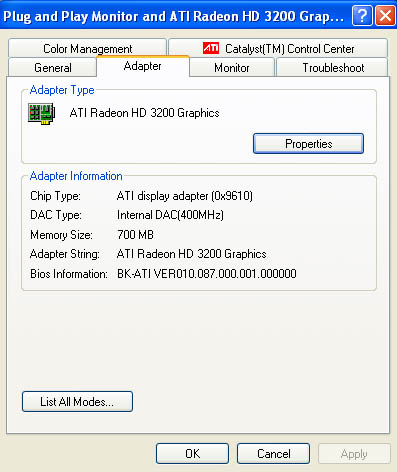Cancel the dialog changes
The width and height of the screenshot is (397, 472).
[273, 453]
